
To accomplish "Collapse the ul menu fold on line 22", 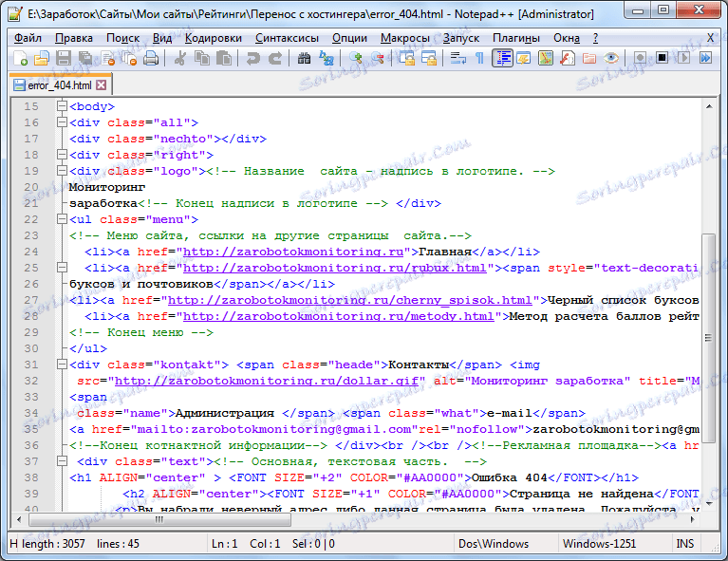I will [62, 218].
